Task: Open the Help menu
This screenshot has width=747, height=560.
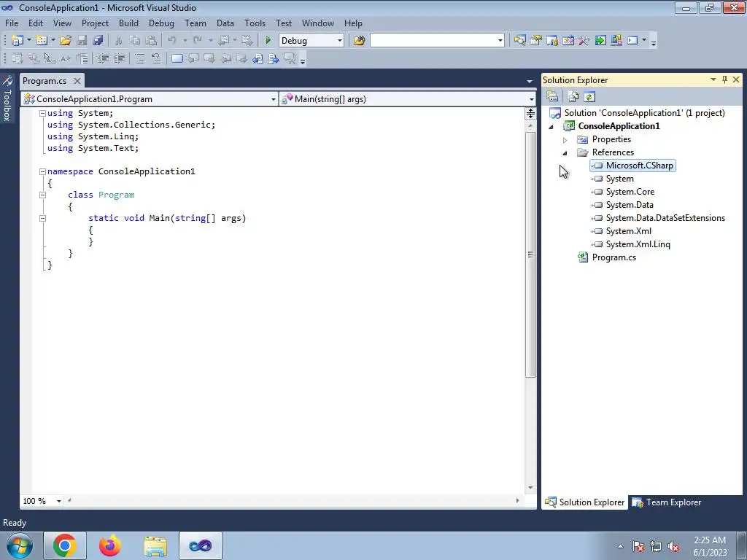Action: [x=353, y=23]
